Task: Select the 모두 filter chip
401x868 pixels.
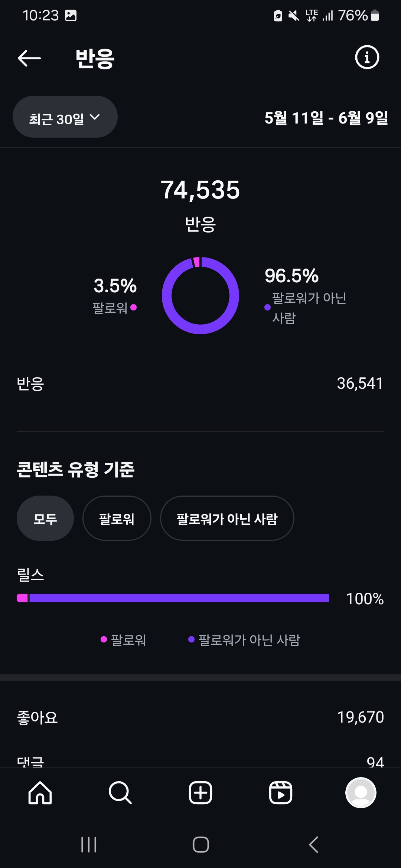Action: 45,518
